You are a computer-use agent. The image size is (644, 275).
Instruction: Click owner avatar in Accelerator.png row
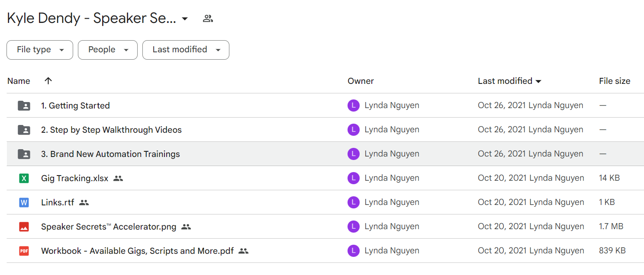pos(354,227)
